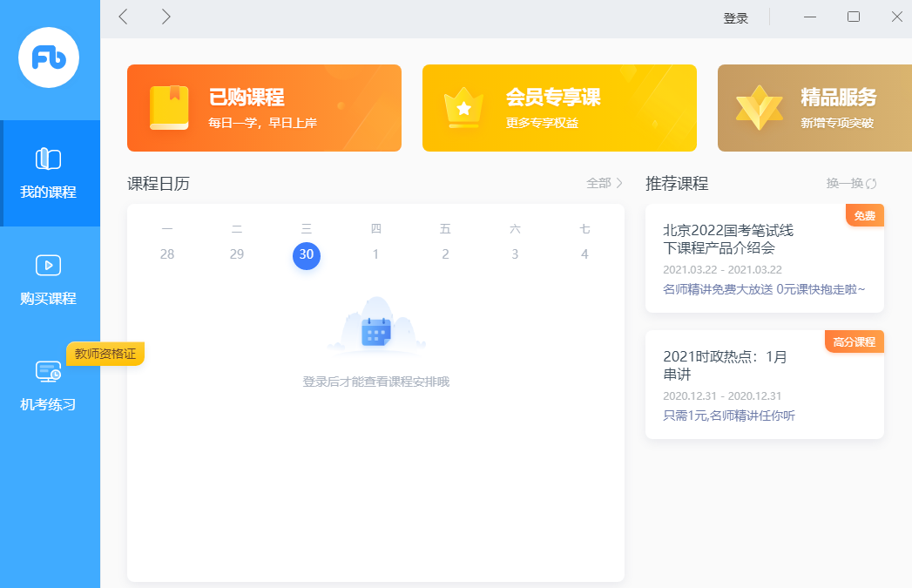The image size is (912, 588).
Task: Select date 4 in calendar
Action: point(584,254)
